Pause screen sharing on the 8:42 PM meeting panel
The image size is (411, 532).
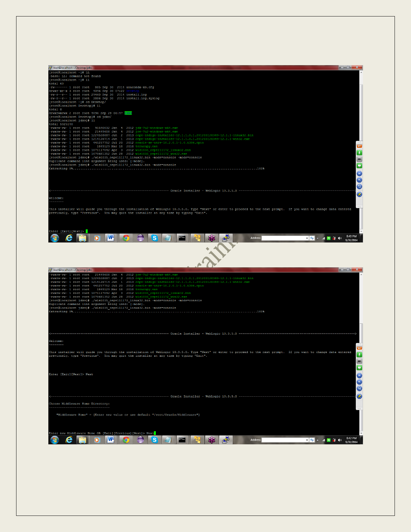pos(359,375)
